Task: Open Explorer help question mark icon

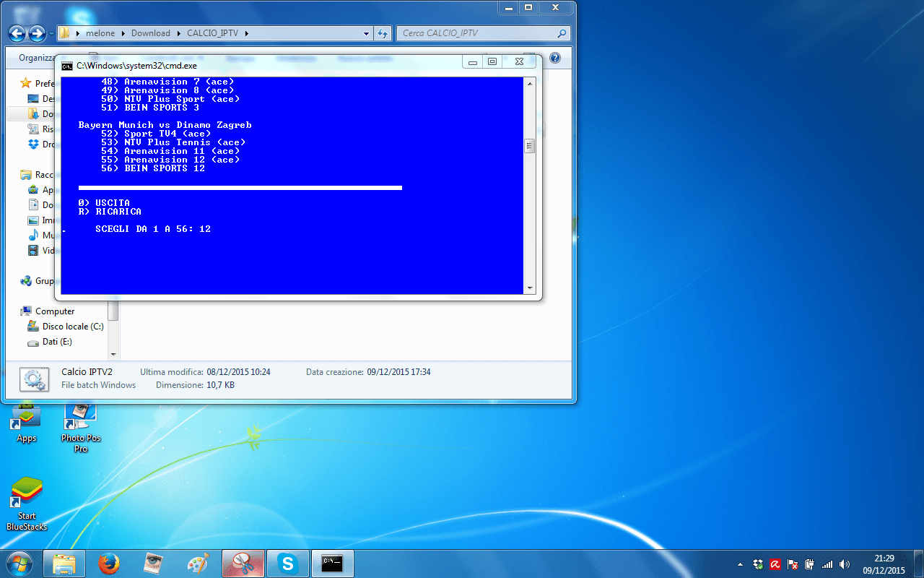Action: point(554,58)
